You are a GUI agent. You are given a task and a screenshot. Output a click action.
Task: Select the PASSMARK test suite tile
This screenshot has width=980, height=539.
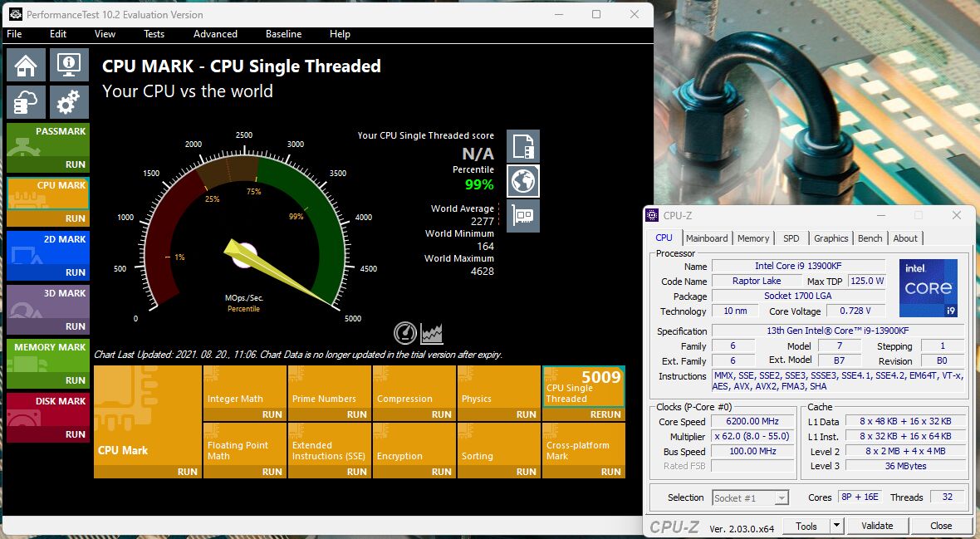coord(48,140)
